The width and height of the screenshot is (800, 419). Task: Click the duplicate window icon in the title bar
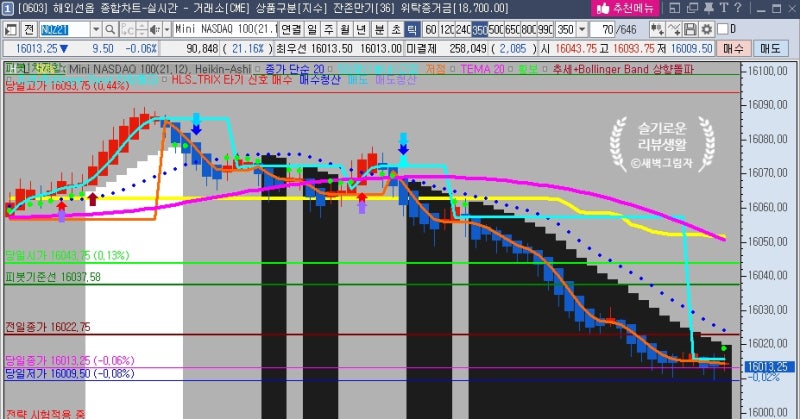(x=692, y=8)
